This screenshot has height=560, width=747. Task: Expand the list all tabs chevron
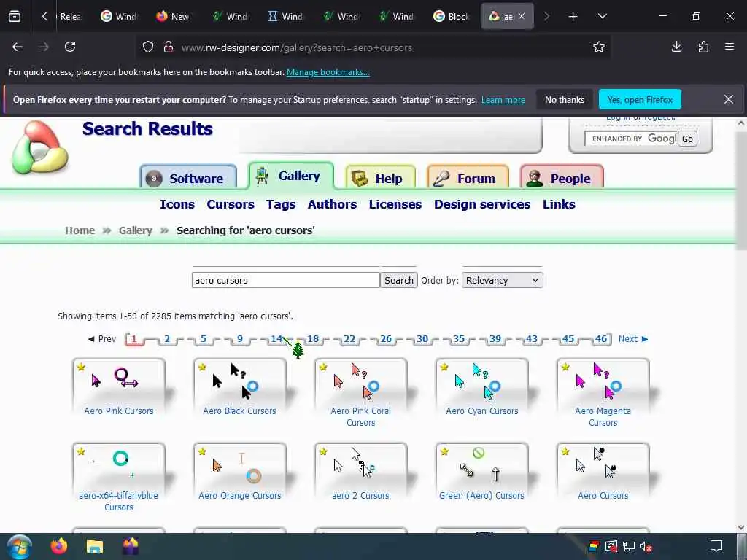pyautogui.click(x=602, y=16)
